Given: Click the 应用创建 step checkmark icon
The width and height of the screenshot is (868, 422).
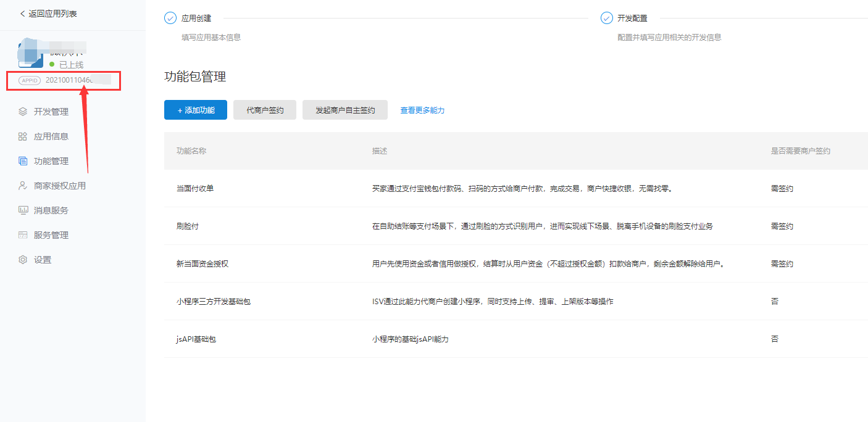Looking at the screenshot, I should click(170, 19).
